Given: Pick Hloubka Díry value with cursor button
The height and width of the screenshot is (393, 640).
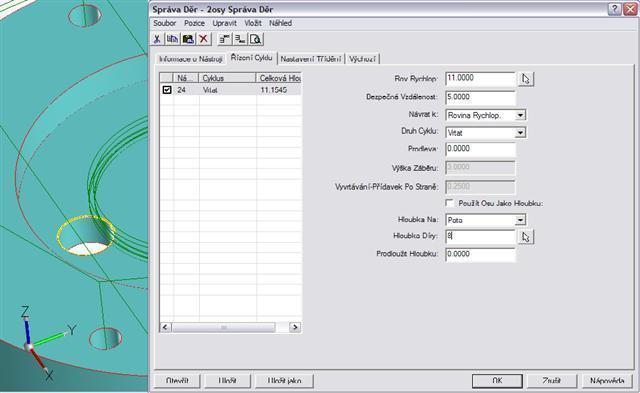Looking at the screenshot, I should click(526, 237).
